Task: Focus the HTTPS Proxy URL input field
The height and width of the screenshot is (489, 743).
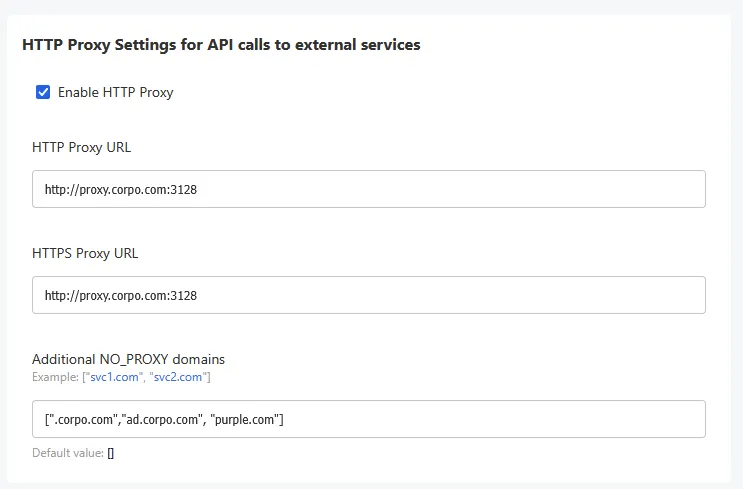Action: click(369, 295)
